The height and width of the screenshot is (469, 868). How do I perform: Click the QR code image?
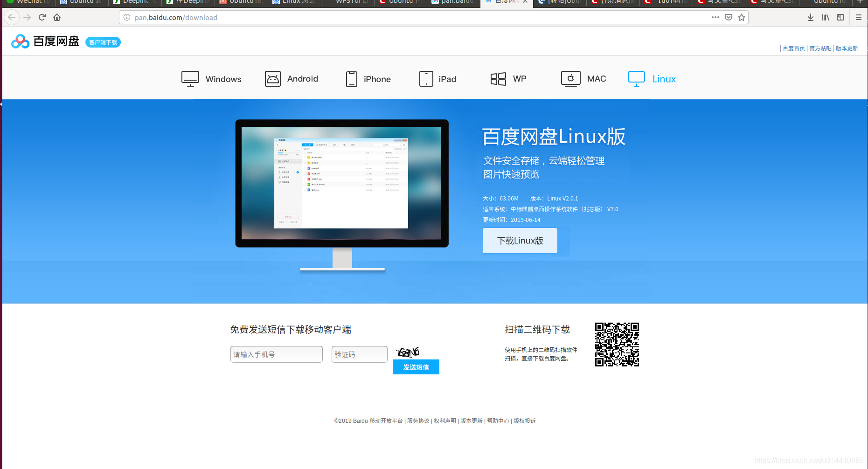(617, 345)
